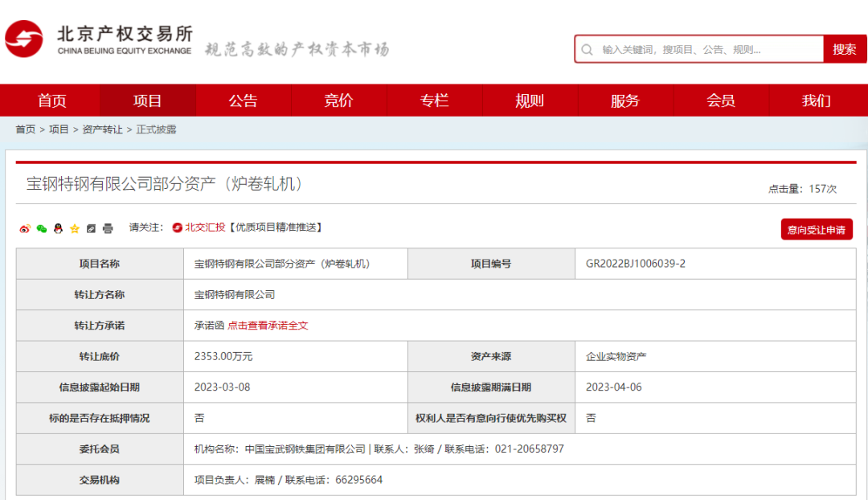Click the 资产来源 header cell

tap(491, 357)
